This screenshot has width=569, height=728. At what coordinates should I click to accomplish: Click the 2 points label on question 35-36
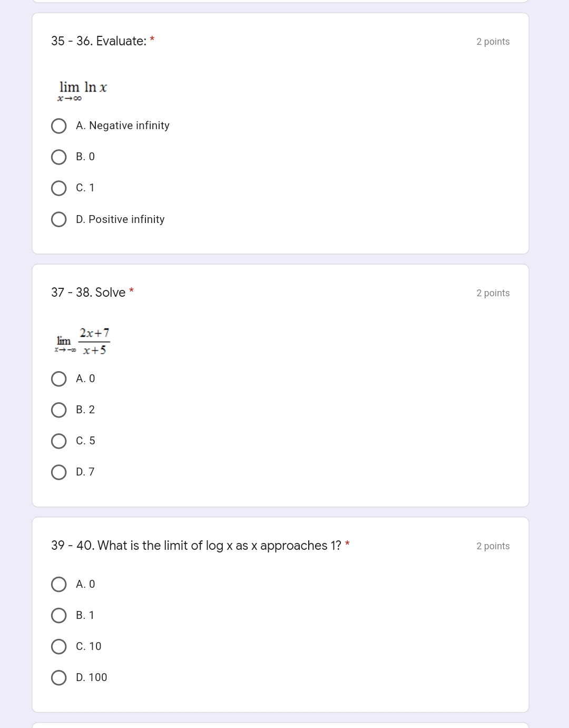click(x=493, y=41)
